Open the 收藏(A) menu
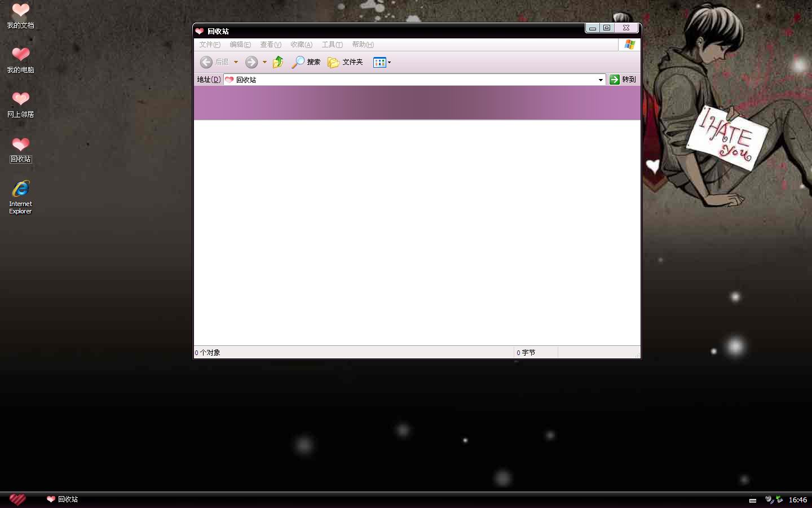 point(301,45)
